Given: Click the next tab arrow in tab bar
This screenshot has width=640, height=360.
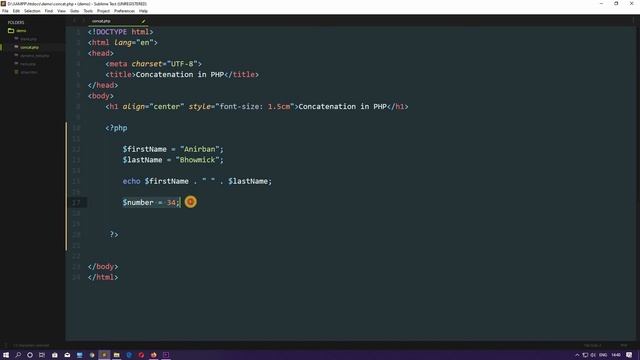Looking at the screenshot, I should pyautogui.click(x=83, y=21).
